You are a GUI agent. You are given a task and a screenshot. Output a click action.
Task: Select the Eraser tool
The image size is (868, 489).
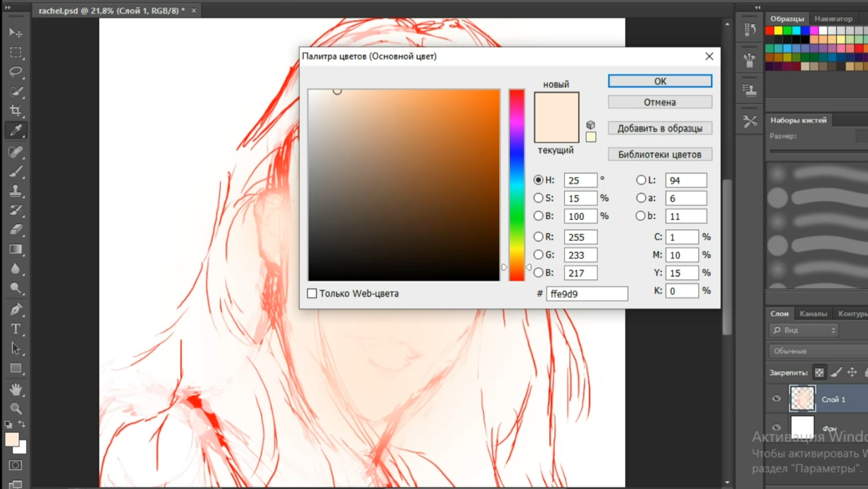tap(15, 230)
